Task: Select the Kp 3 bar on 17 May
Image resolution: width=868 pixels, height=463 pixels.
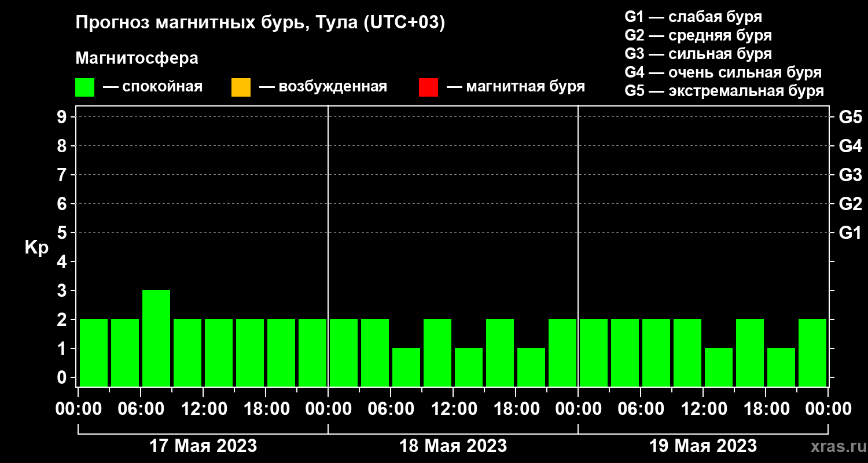Action: point(156,338)
